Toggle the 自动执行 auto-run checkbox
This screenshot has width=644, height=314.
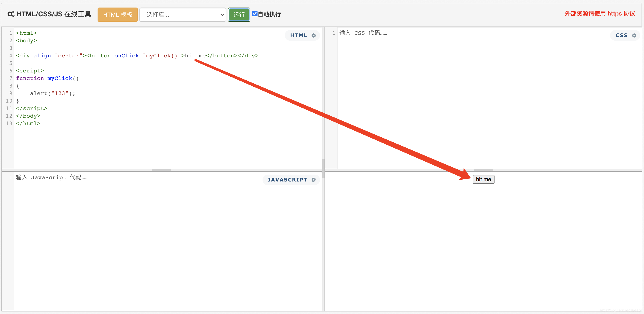[255, 14]
